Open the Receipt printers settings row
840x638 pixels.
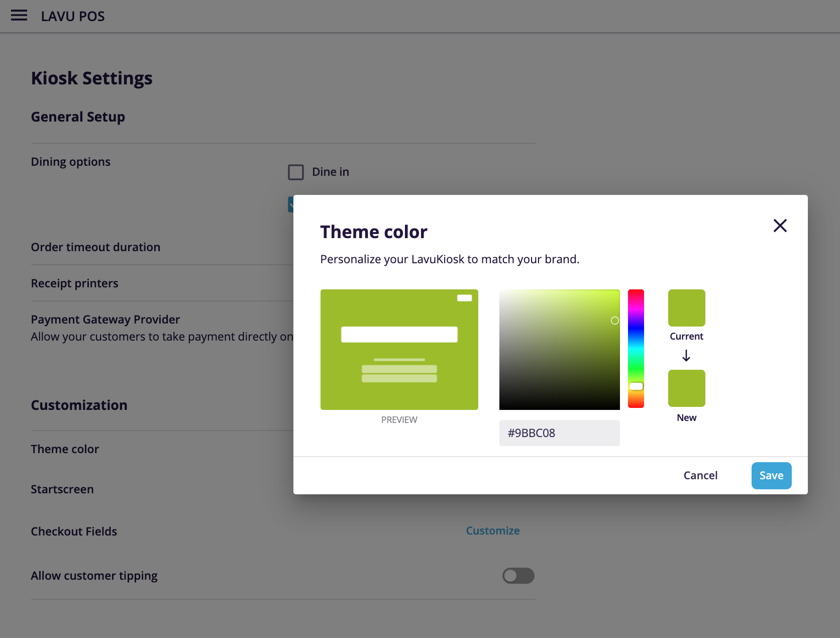click(74, 283)
